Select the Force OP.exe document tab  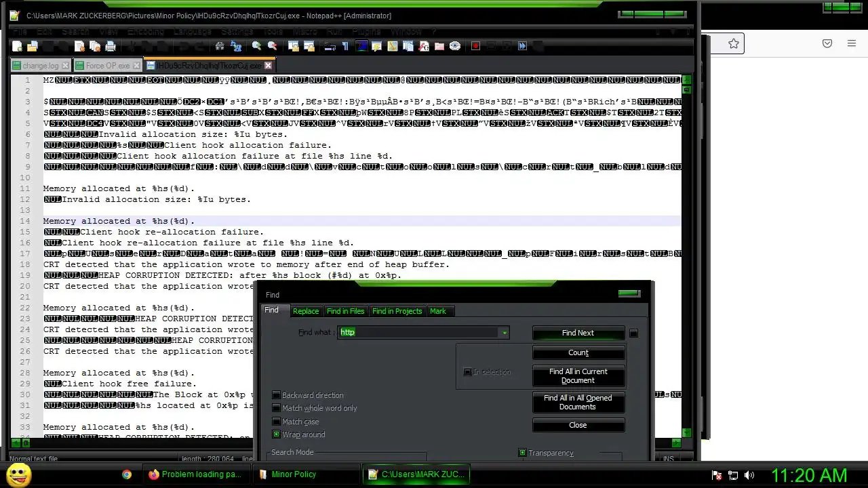(107, 66)
